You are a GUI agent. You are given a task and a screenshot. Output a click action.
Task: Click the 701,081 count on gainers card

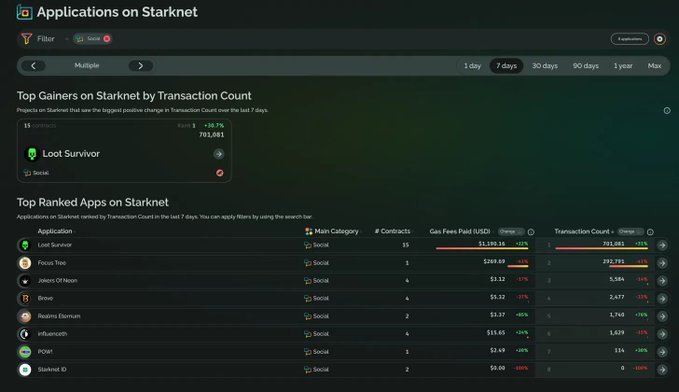[211, 135]
